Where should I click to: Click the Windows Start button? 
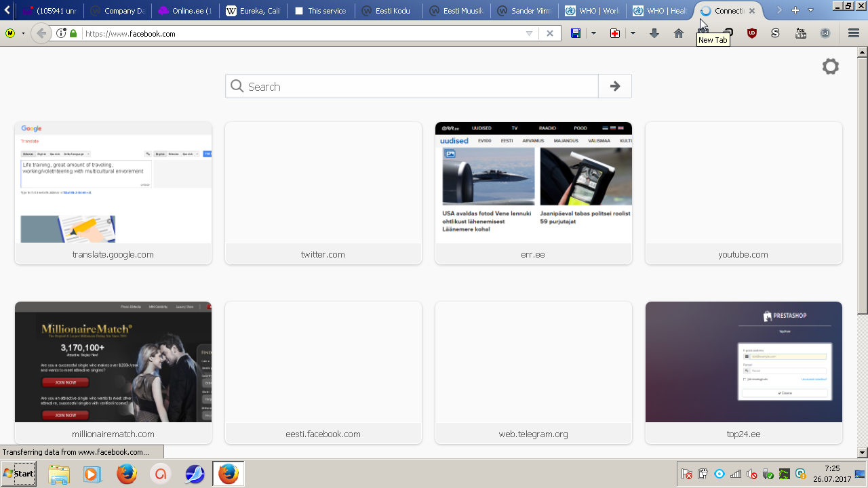pyautogui.click(x=18, y=473)
